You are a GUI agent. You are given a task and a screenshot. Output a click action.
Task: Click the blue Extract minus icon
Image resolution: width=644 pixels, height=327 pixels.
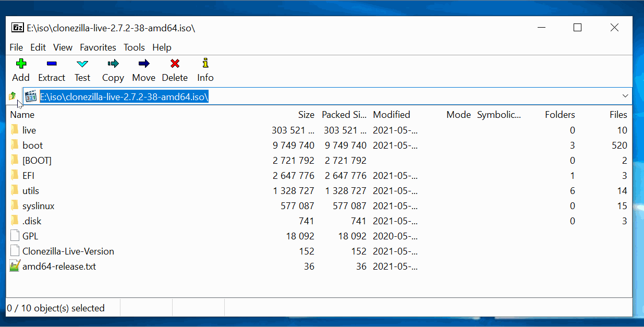click(52, 64)
